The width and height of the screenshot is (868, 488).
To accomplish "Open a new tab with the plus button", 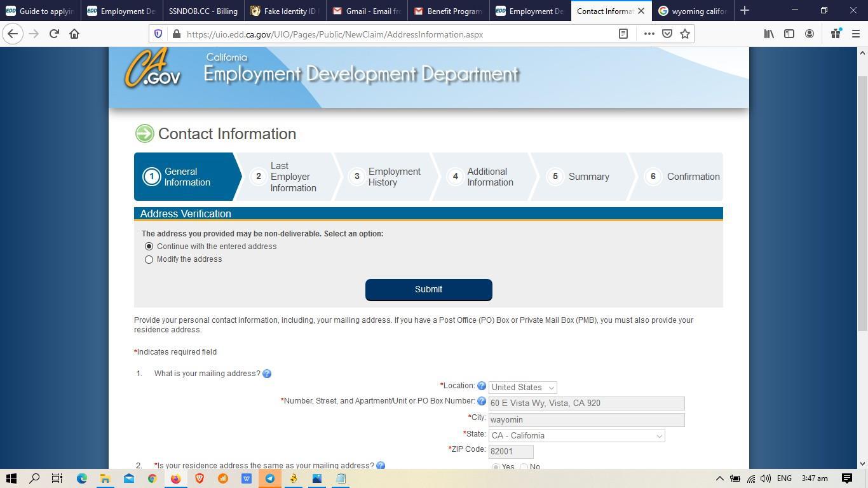I will 745,11.
